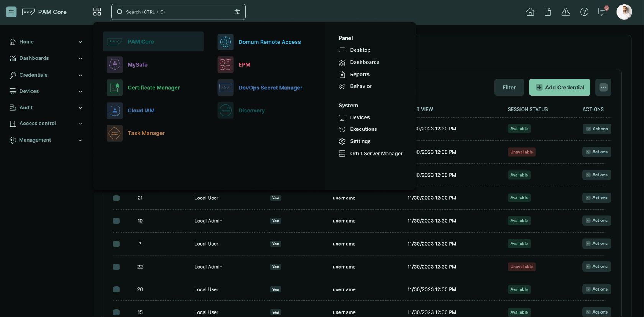Click the search input field
This screenshot has width=644, height=317.
point(178,12)
